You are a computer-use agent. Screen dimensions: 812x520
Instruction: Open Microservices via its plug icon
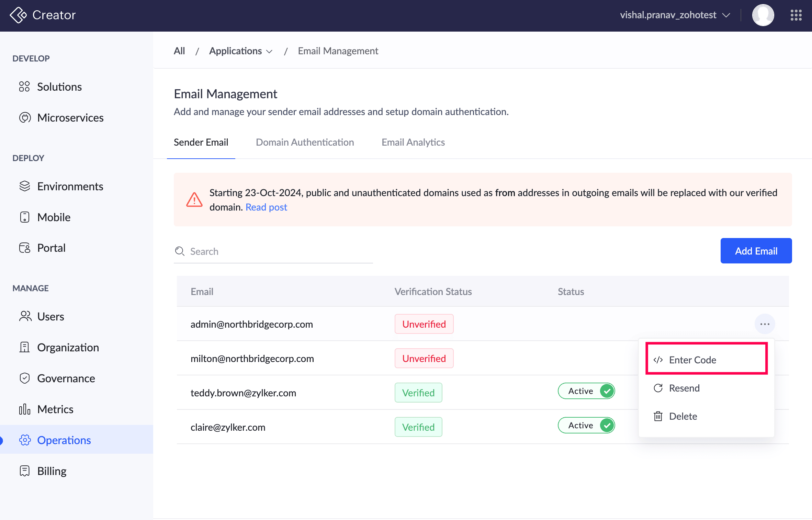pos(25,117)
